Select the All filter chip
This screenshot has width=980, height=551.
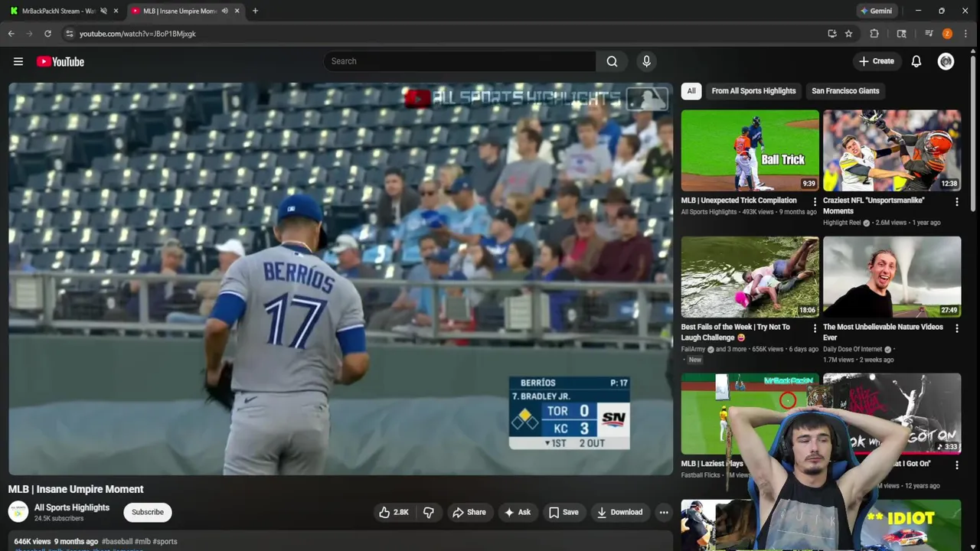click(691, 90)
